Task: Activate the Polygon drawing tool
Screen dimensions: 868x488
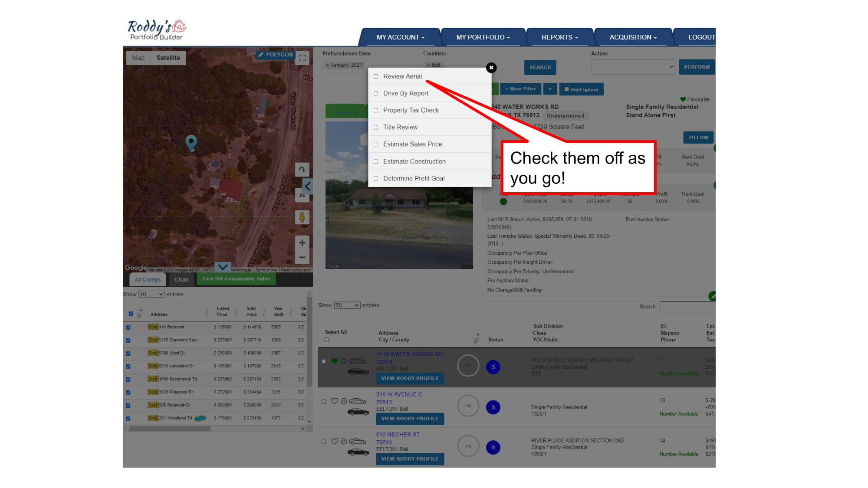Action: (275, 55)
